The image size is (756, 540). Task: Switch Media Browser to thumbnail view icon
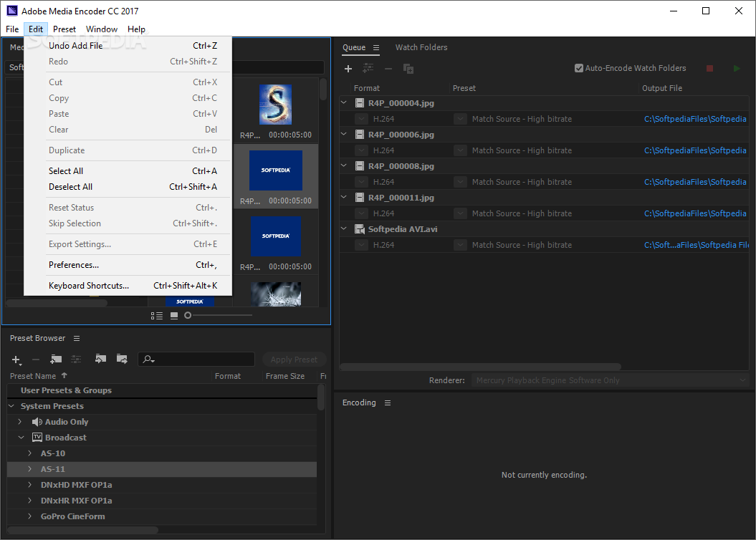[174, 316]
